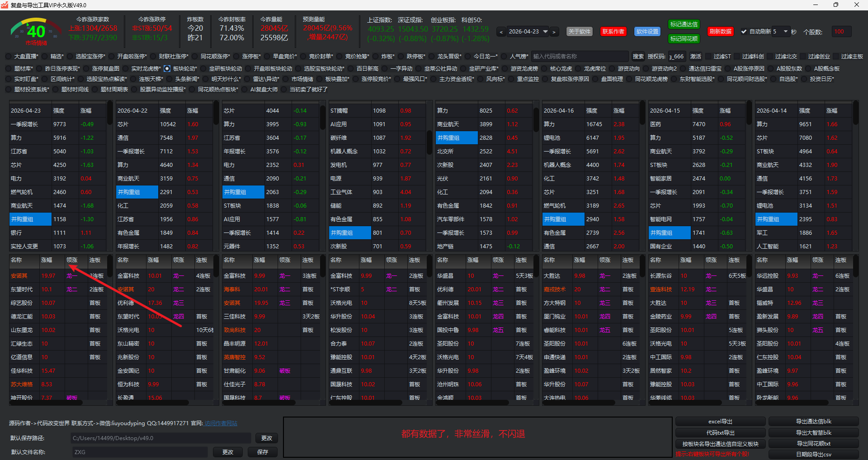
Task: Click the stock code search input field
Action: [x=580, y=57]
